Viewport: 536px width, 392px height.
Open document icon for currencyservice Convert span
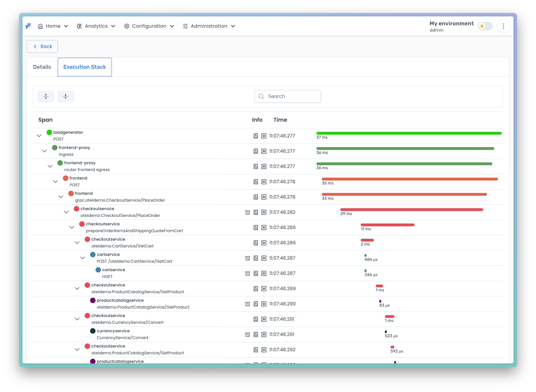tap(256, 334)
